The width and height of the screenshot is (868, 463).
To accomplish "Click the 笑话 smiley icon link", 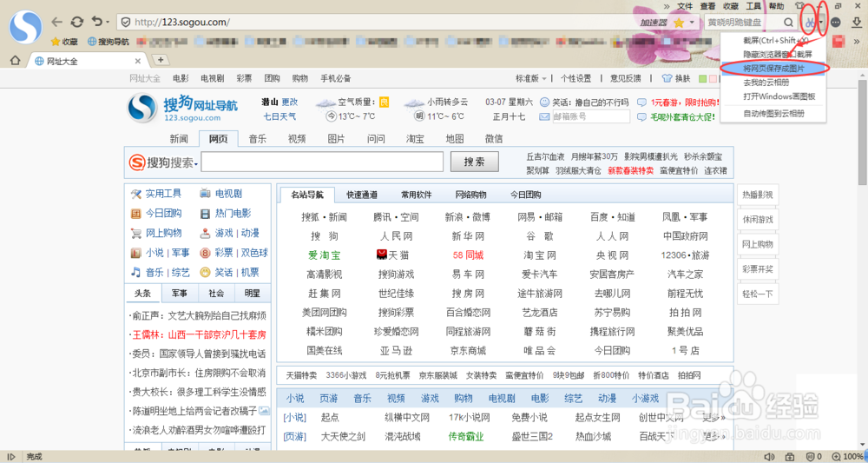I will (x=205, y=272).
